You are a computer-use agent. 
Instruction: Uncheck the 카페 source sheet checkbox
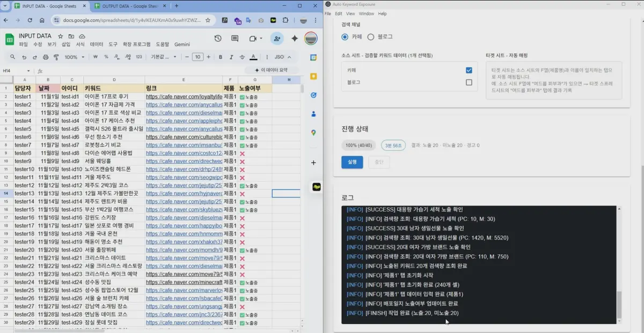pos(469,70)
